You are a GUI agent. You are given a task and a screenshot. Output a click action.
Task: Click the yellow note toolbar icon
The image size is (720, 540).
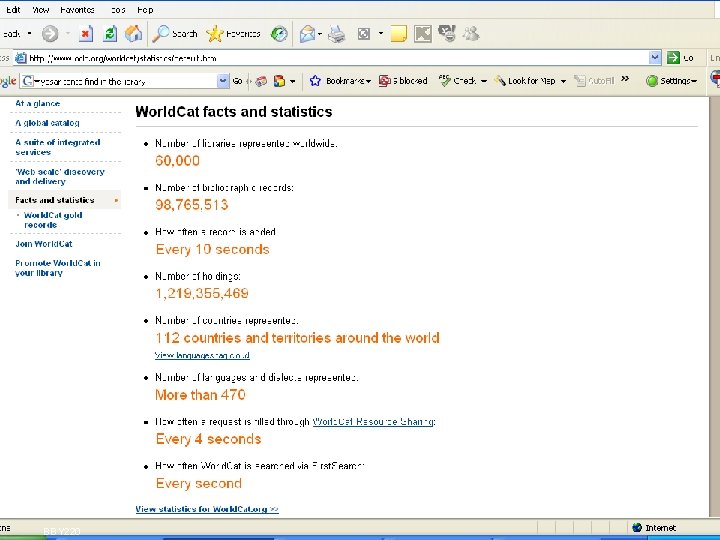(x=398, y=34)
